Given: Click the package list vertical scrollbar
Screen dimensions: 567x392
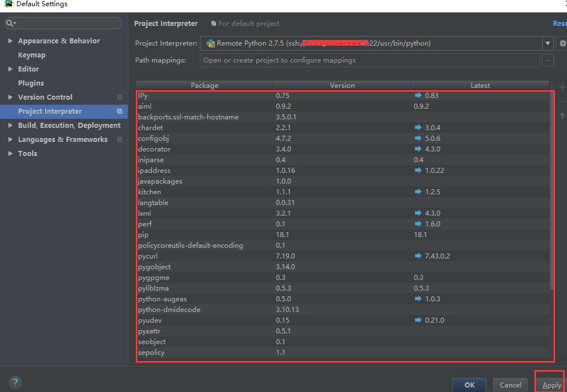Looking at the screenshot, I should click(x=551, y=190).
